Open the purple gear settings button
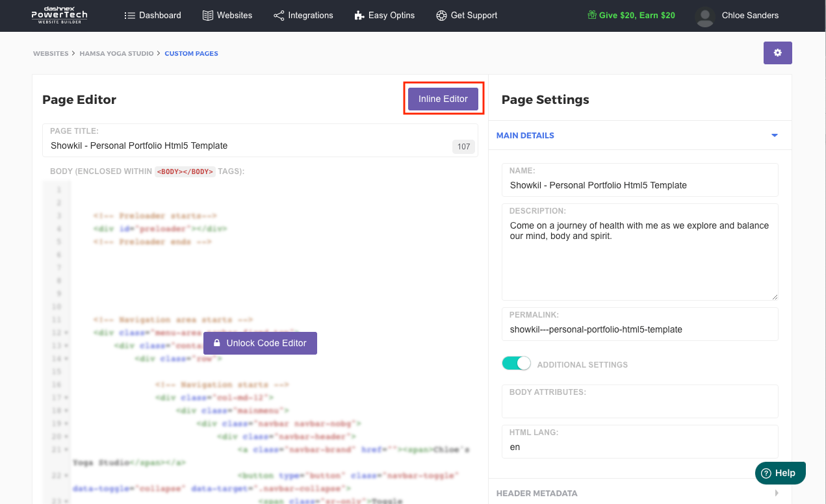 pos(778,53)
